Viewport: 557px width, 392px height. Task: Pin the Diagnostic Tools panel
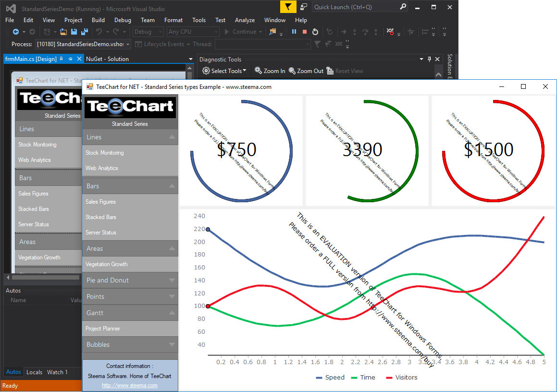tap(429, 59)
